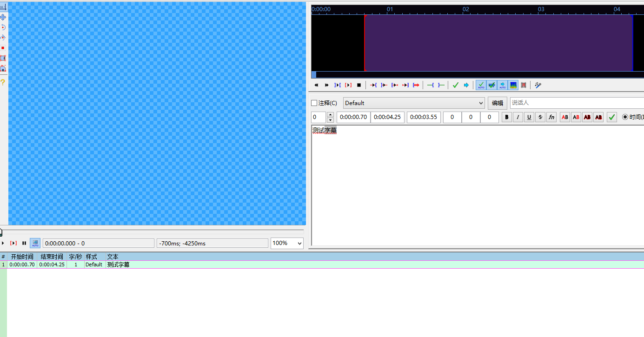Toggle auto-scroll audio to selection
The width and height of the screenshot is (644, 337).
pyautogui.click(x=503, y=85)
